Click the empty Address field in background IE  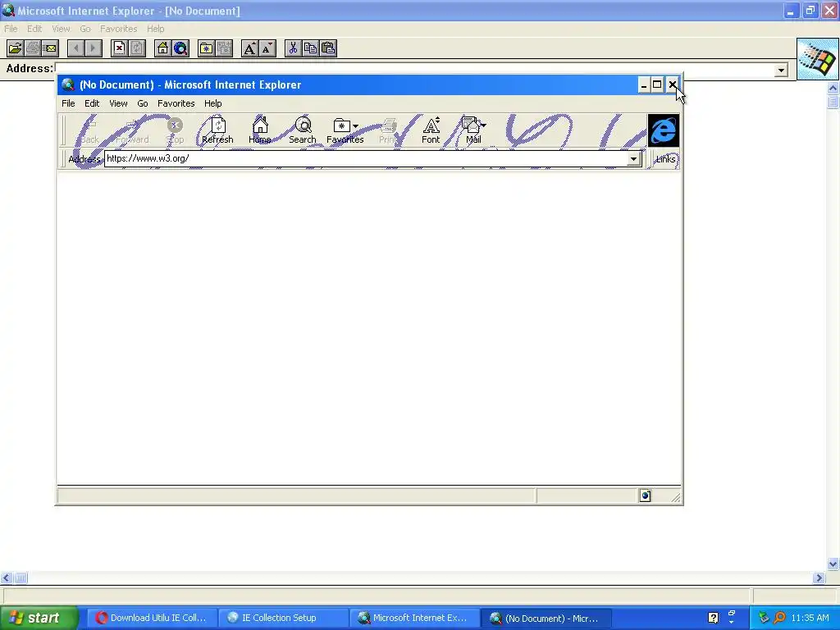point(422,69)
